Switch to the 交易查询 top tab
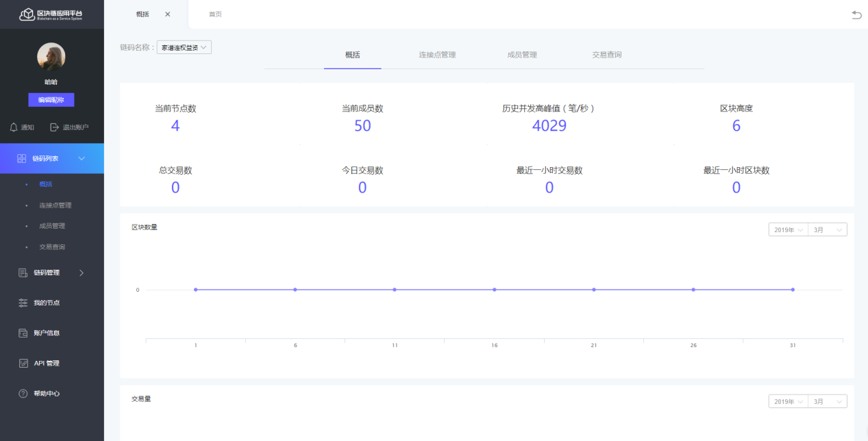 (x=606, y=55)
